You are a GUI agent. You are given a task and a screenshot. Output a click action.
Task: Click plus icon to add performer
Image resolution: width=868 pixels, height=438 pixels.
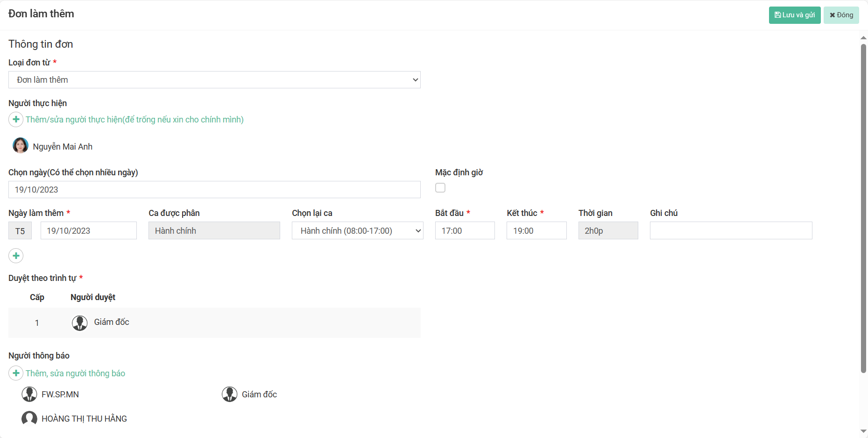16,120
